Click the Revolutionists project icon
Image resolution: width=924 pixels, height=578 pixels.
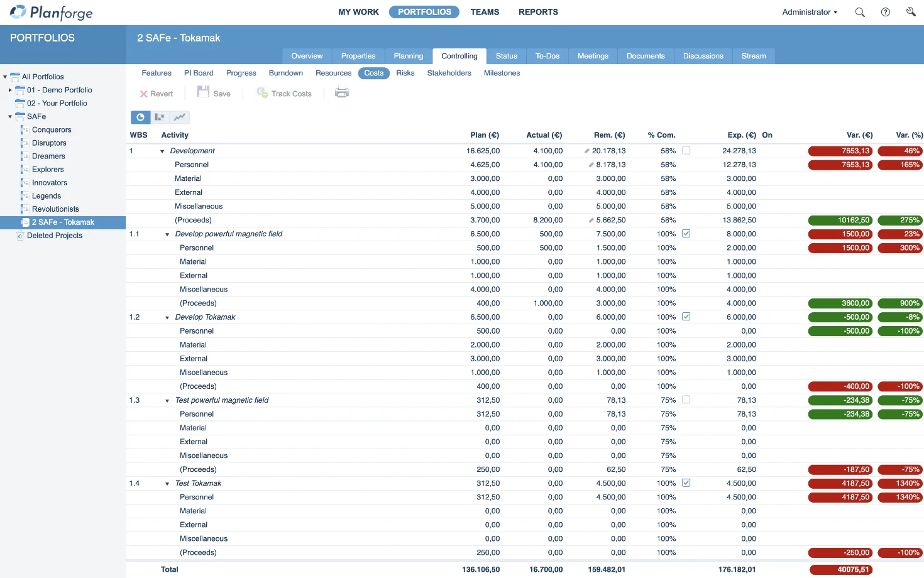25,209
